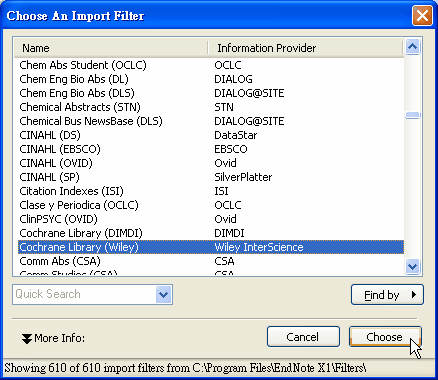Click the Choose button
Image resolution: width=438 pixels, height=380 pixels.
point(385,337)
